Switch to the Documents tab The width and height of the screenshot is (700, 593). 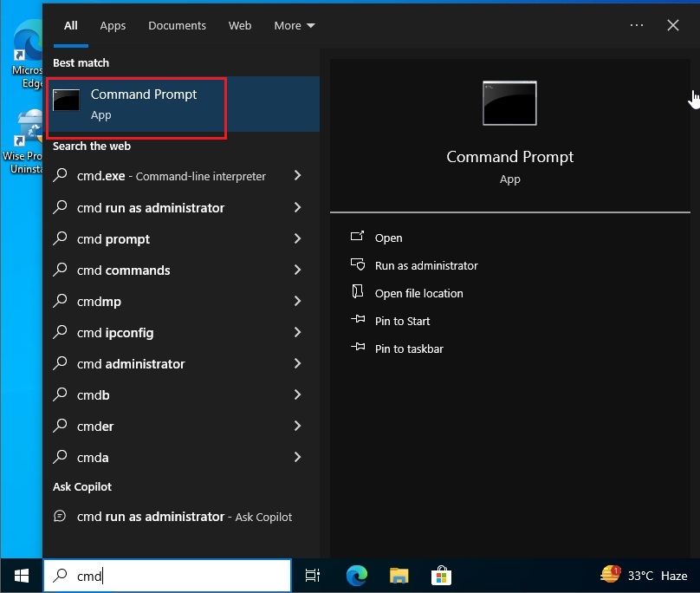[177, 25]
